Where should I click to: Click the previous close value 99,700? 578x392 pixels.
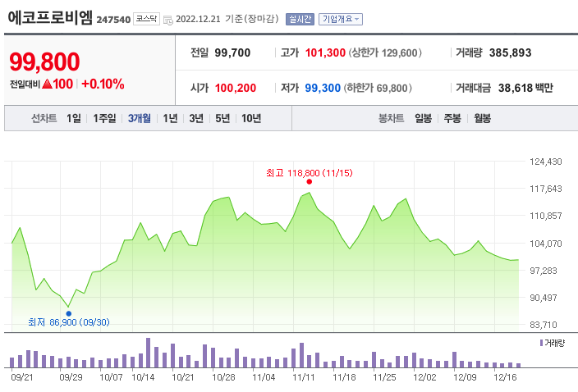point(232,52)
